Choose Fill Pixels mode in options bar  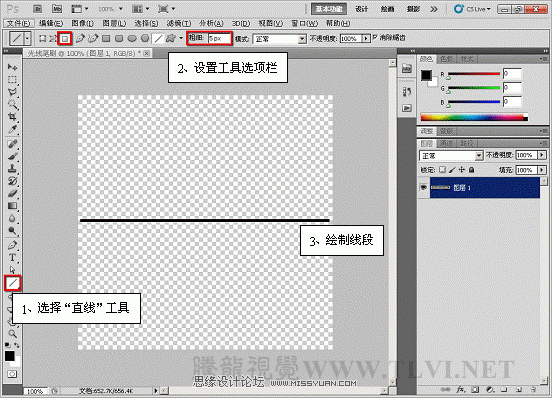point(65,38)
